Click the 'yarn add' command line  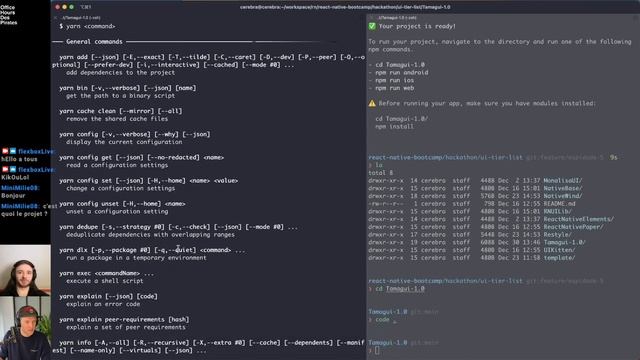(209, 61)
